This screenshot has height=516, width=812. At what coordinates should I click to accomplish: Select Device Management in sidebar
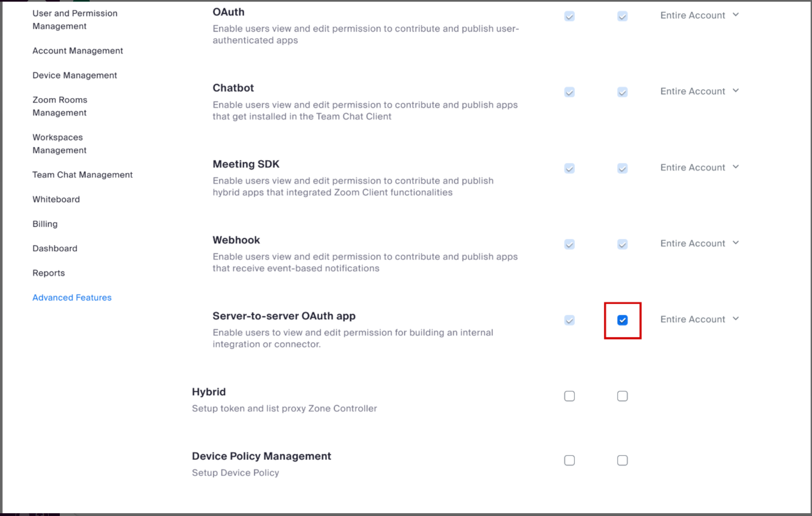pyautogui.click(x=75, y=75)
